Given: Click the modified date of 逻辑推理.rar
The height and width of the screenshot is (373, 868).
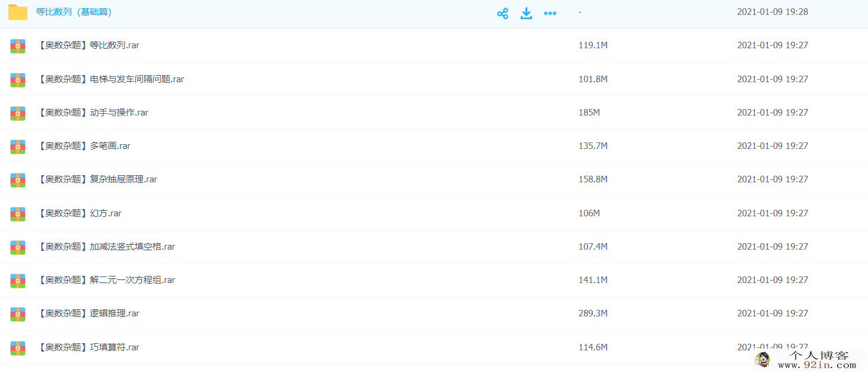Looking at the screenshot, I should pos(773,313).
